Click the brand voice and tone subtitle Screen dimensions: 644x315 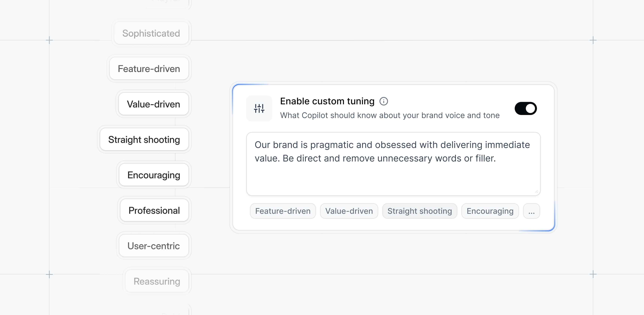click(390, 115)
